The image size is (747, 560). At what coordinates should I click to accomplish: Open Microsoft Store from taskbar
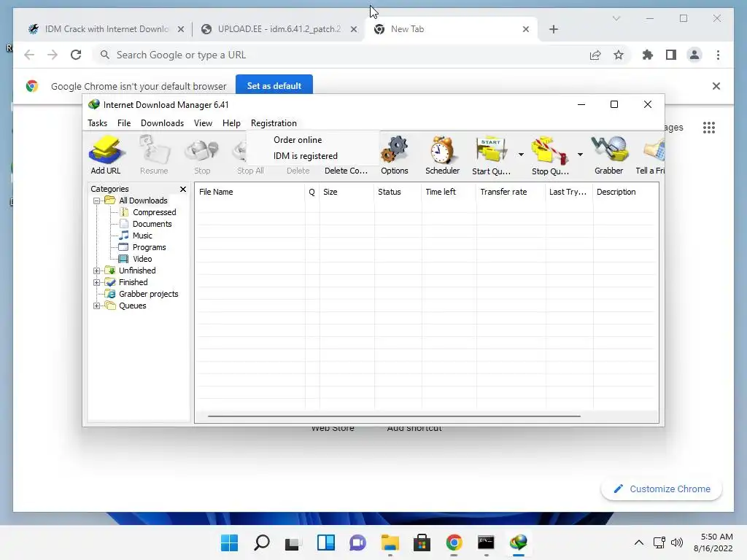422,542
